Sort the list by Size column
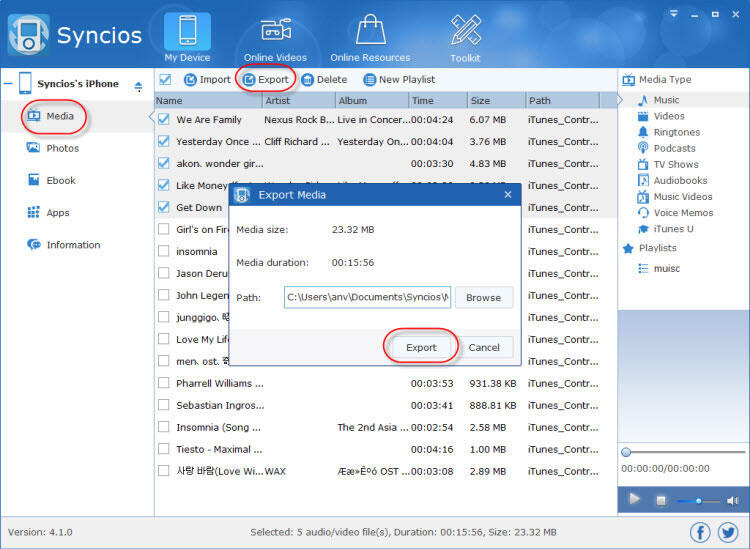The image size is (750, 549). click(x=496, y=100)
